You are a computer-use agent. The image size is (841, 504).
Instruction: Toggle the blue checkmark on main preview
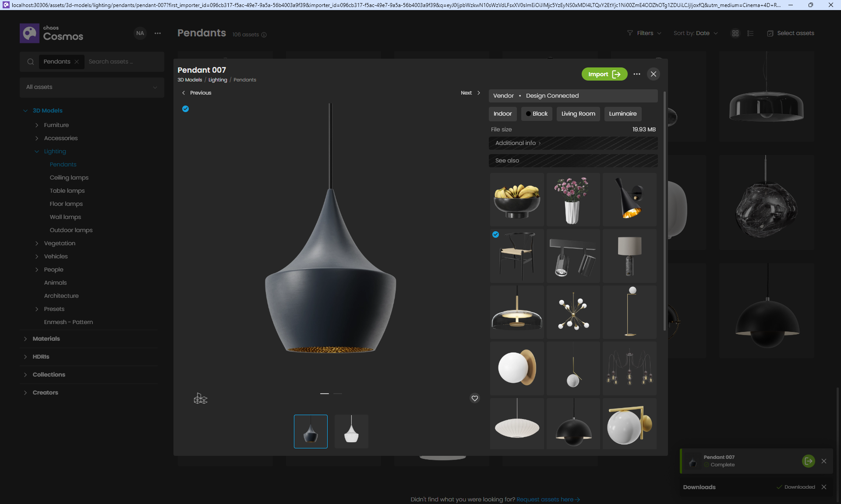pyautogui.click(x=185, y=109)
